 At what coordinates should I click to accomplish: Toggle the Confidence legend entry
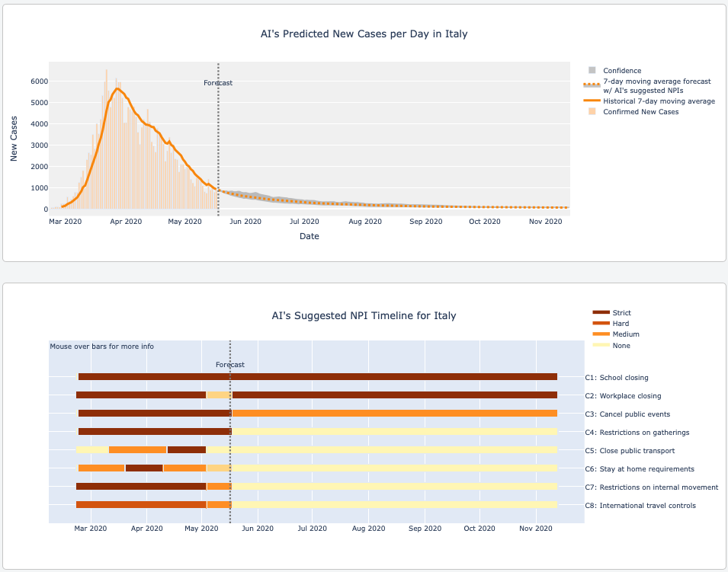622,71
